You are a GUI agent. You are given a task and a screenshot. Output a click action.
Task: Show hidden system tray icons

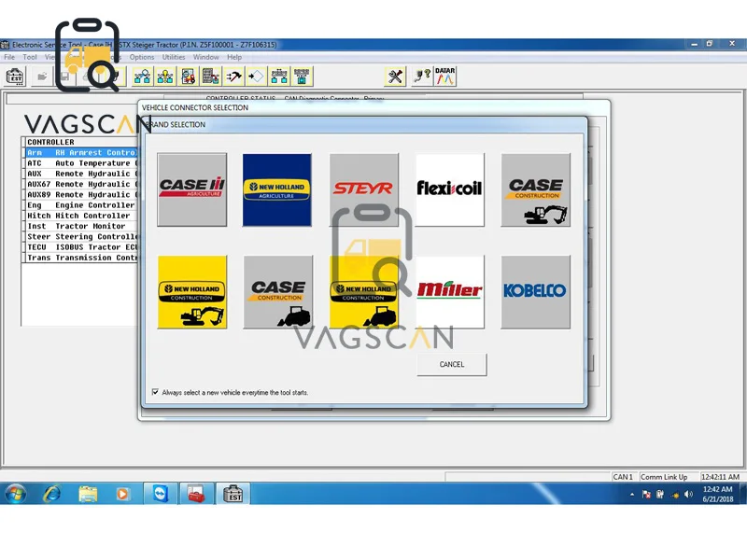pyautogui.click(x=632, y=495)
